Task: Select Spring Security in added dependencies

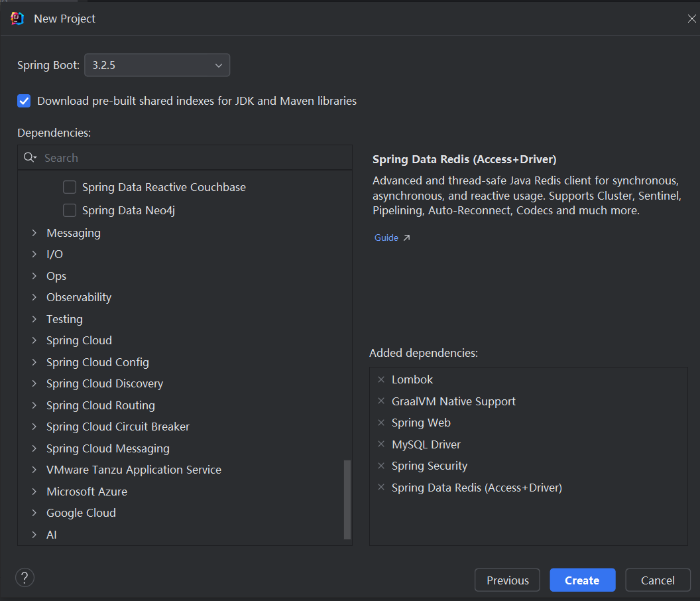Action: (x=430, y=466)
